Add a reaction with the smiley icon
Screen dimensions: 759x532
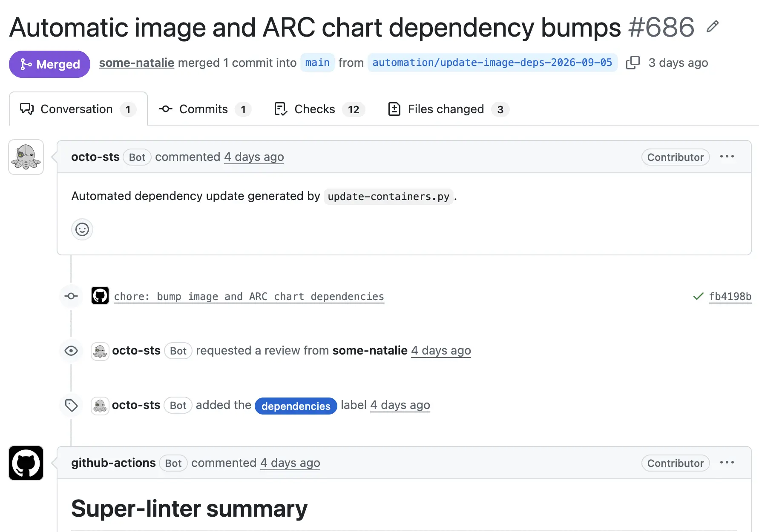pyautogui.click(x=82, y=230)
